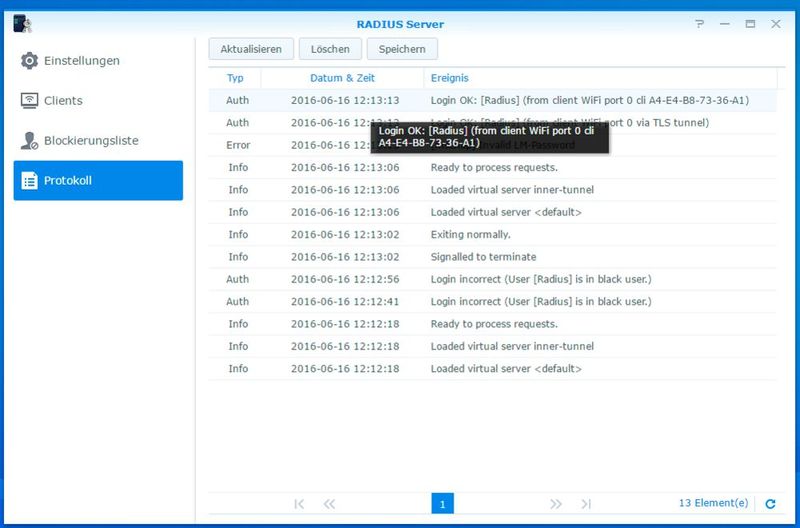This screenshot has width=800, height=528.
Task: Close the RADIUS Server window
Action: point(776,24)
